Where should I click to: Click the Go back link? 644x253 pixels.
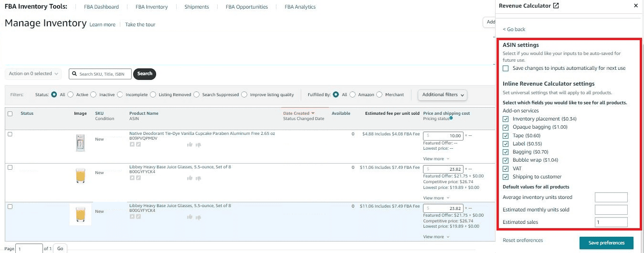[x=514, y=30]
